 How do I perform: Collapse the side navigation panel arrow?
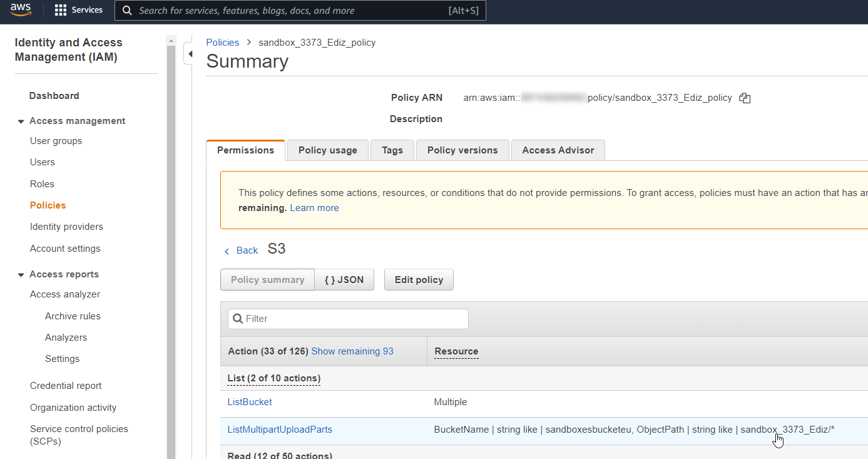[x=190, y=54]
